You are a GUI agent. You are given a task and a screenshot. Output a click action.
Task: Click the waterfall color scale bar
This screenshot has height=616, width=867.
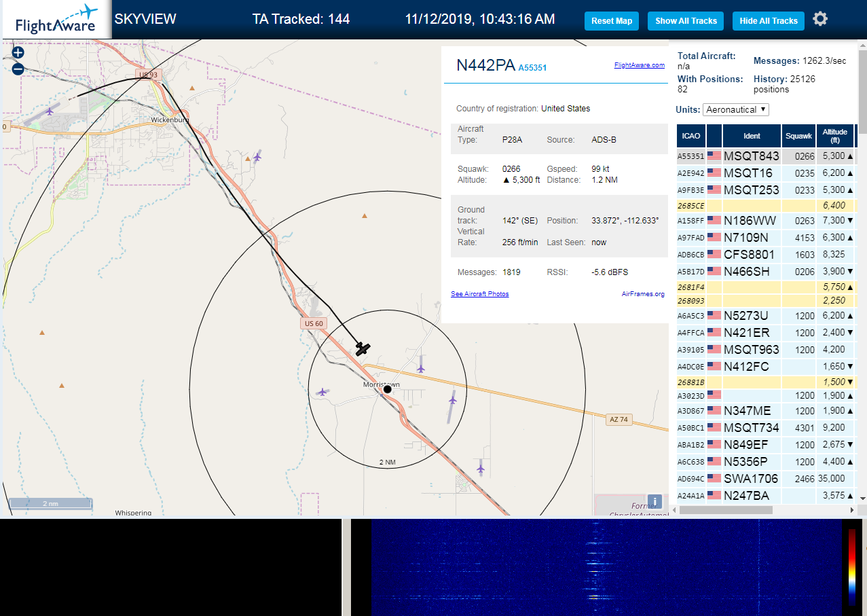click(x=852, y=567)
